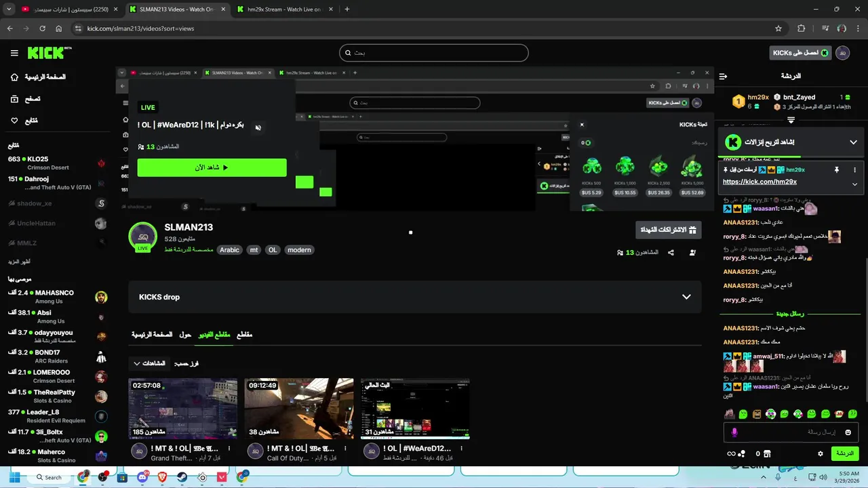Image resolution: width=868 pixels, height=488 pixels.
Task: Switch to the clips tab
Action: (244, 335)
